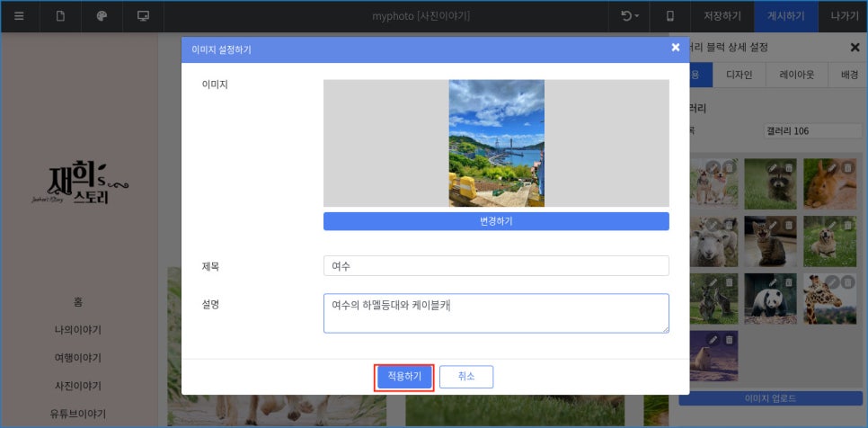This screenshot has height=428, width=868.
Task: Edit the rabbit gallery image
Action: coord(831,166)
